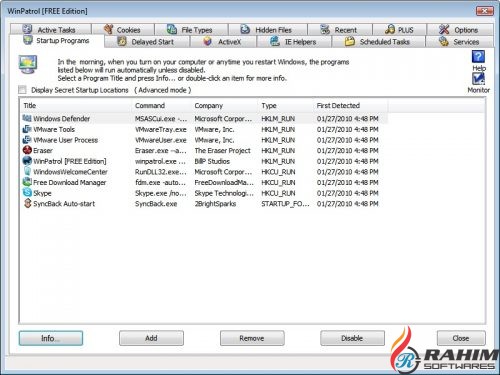This screenshot has height=375, width=500.
Task: Click the Skype row icon
Action: 27,193
